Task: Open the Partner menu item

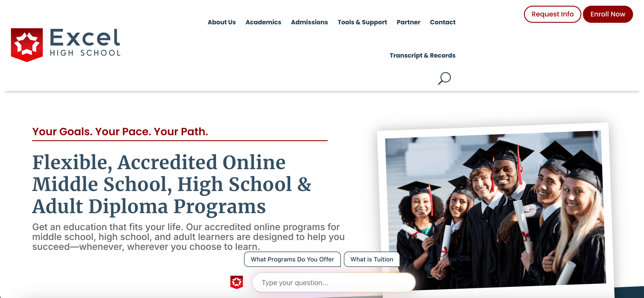Action: (408, 22)
